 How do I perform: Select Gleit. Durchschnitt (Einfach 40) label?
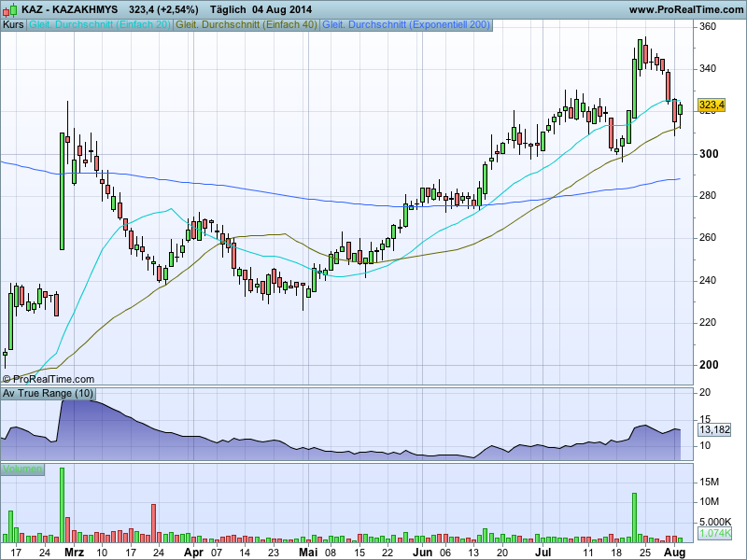point(247,24)
